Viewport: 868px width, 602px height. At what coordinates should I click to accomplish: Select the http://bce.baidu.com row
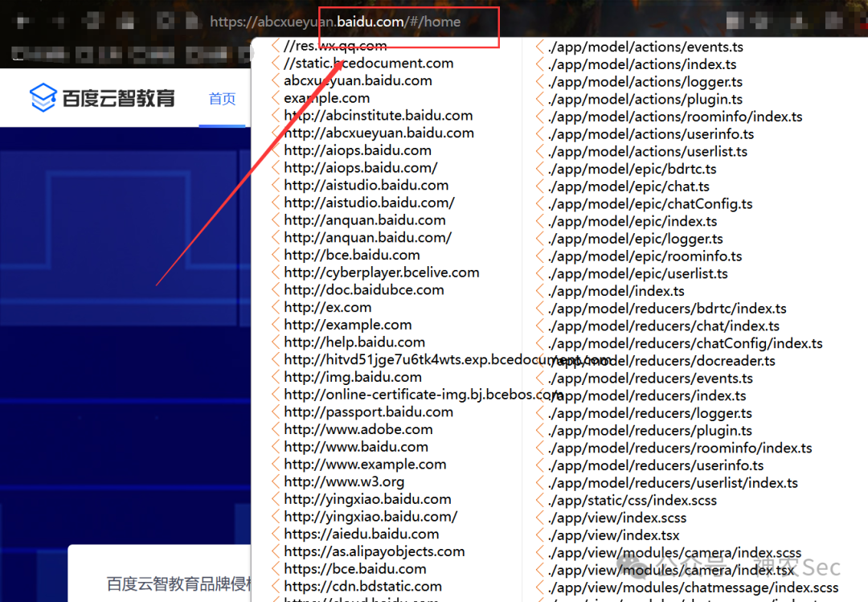pos(351,255)
